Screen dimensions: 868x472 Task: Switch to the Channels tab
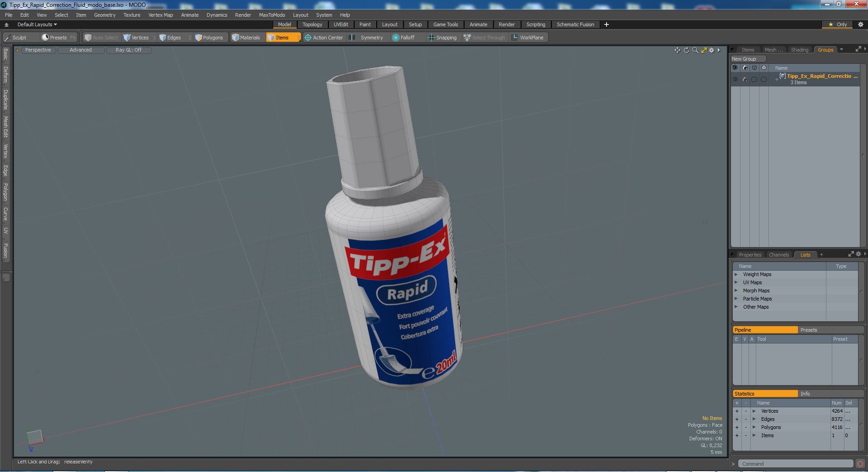tap(778, 255)
